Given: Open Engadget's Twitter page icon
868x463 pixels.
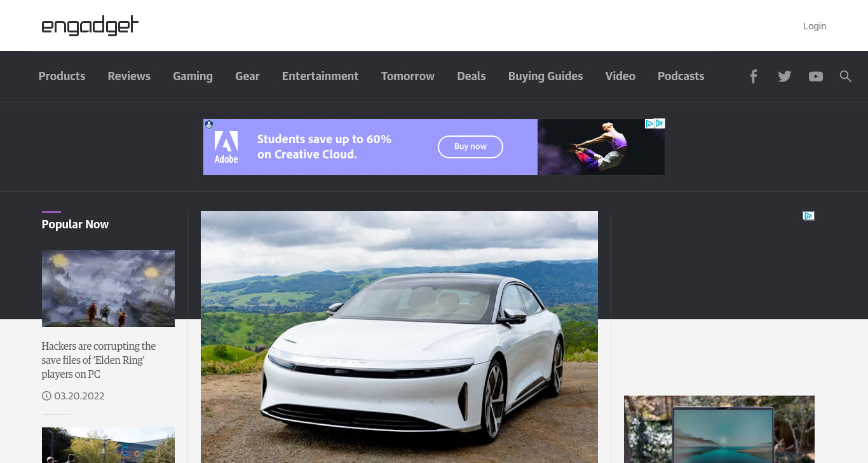Looking at the screenshot, I should (785, 76).
